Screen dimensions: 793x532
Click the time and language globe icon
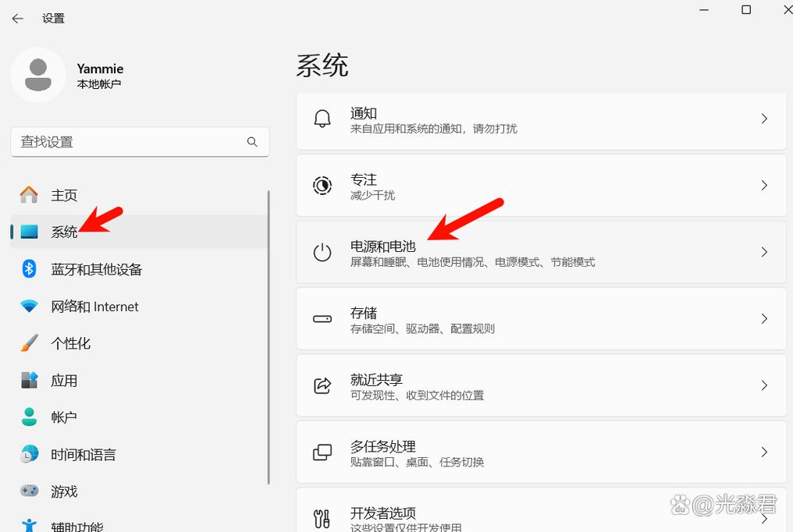coord(28,454)
